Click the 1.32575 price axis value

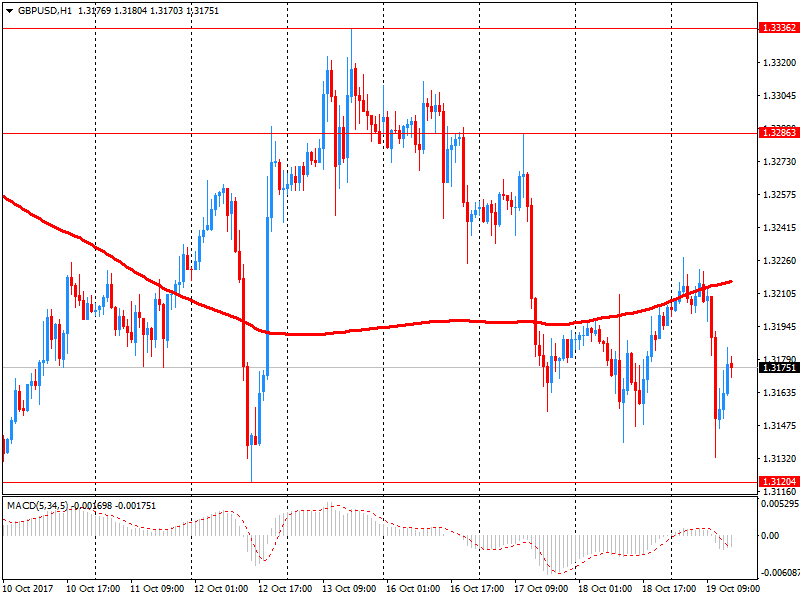tap(780, 195)
